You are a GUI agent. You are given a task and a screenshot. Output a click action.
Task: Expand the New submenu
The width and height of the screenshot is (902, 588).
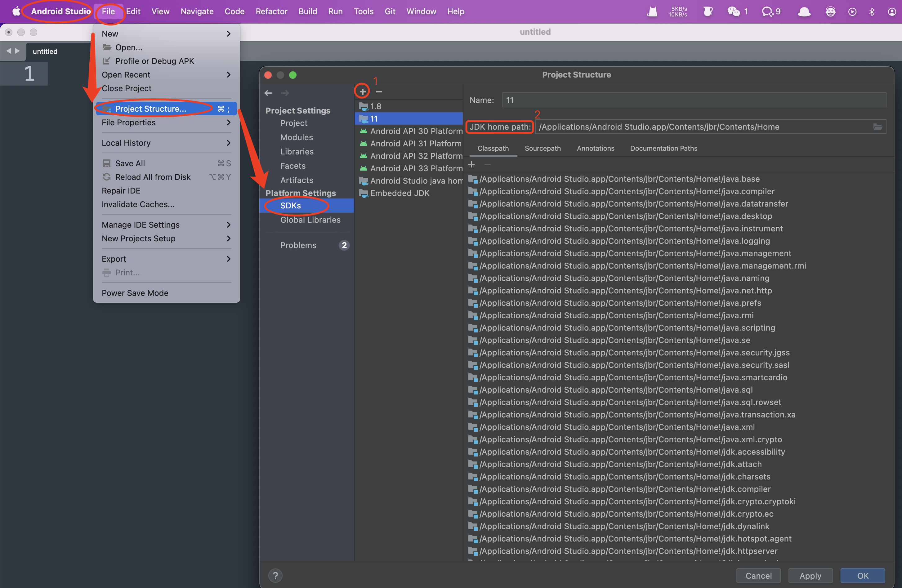pos(166,34)
